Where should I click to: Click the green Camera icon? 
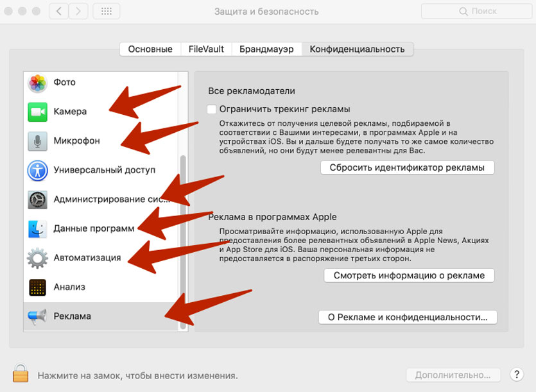(x=38, y=112)
